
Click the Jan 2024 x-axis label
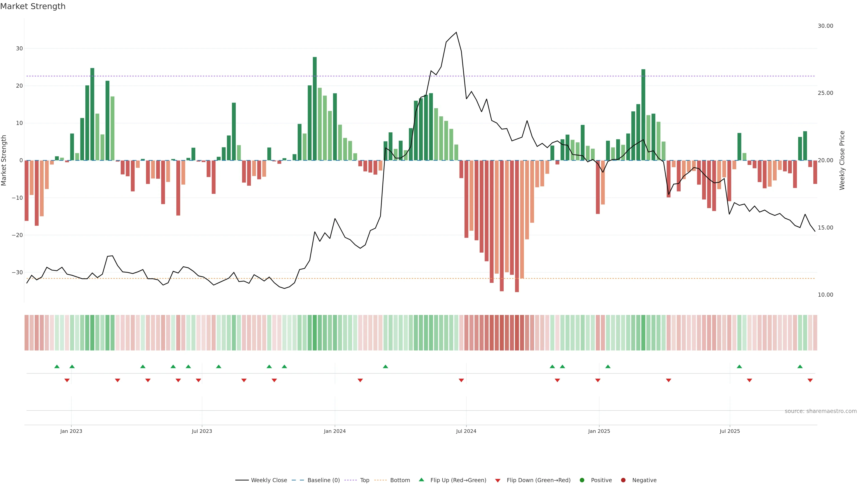tap(335, 431)
